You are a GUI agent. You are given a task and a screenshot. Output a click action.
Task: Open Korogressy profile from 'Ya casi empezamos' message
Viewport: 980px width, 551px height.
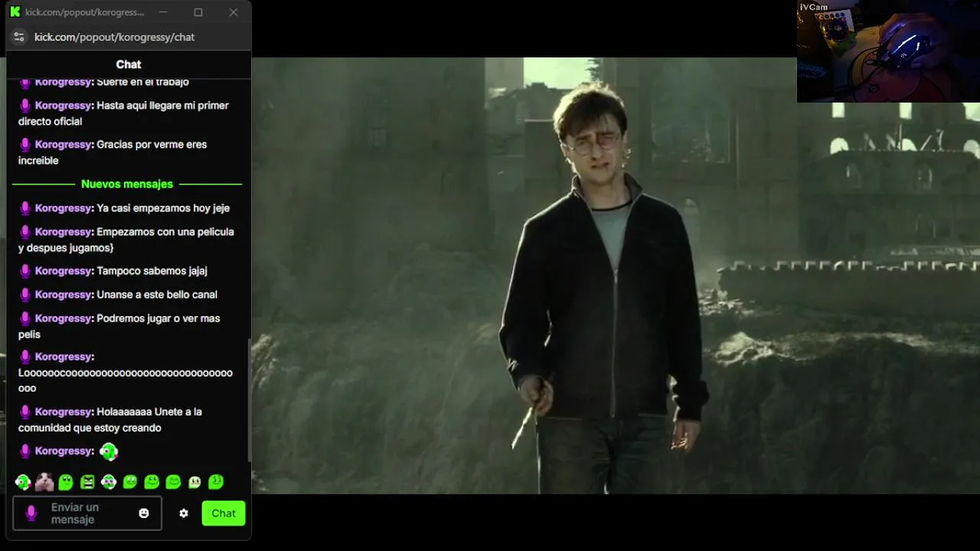[64, 208]
